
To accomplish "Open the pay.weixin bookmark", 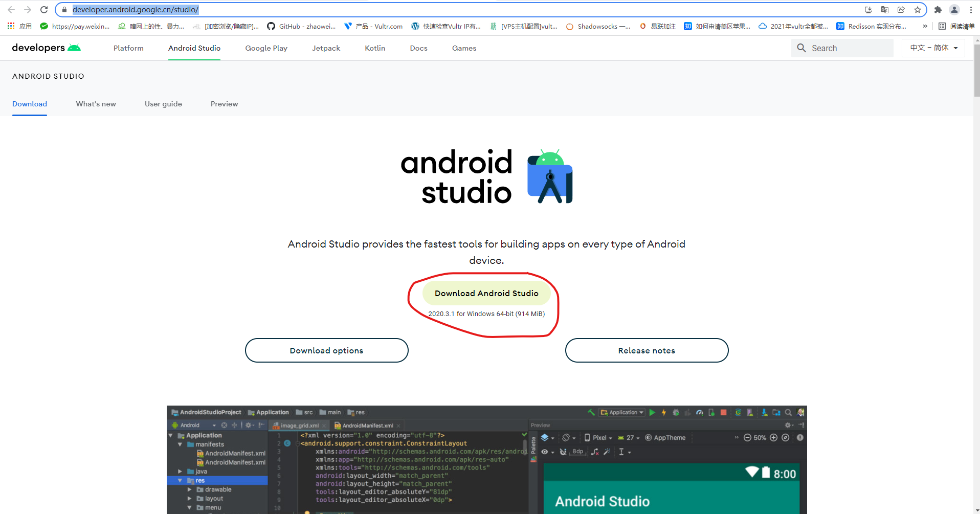I will tap(75, 26).
